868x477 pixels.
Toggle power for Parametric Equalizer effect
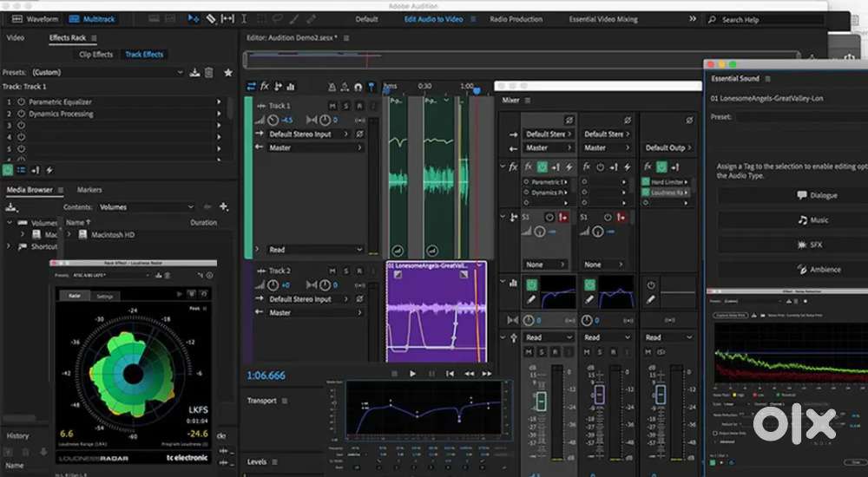[x=21, y=101]
